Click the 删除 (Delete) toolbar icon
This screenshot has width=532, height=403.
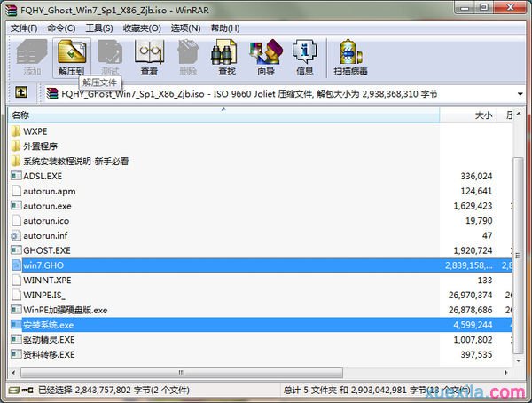click(x=187, y=57)
